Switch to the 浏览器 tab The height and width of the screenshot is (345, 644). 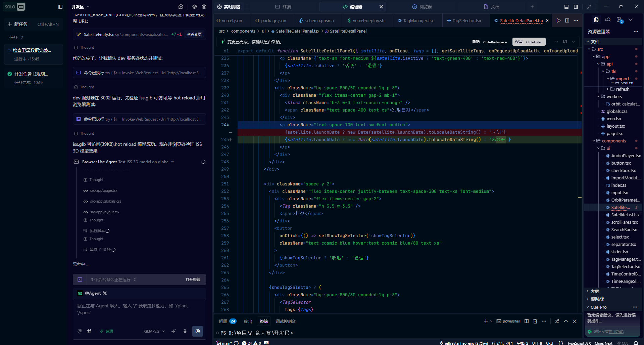point(422,7)
